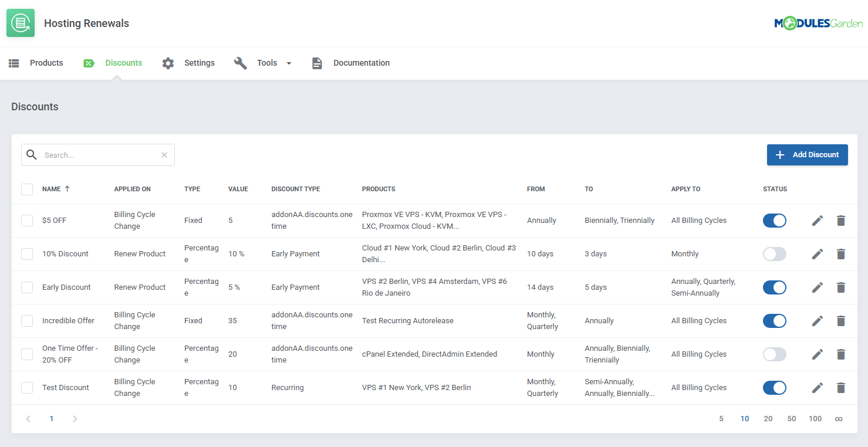Select all discounts via header checkbox
The image size is (868, 447).
(x=26, y=189)
